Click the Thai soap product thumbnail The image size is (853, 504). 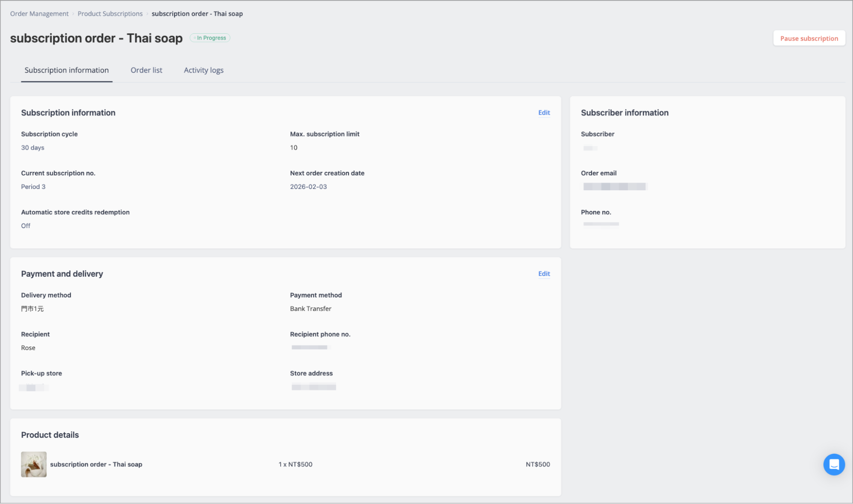pyautogui.click(x=34, y=464)
